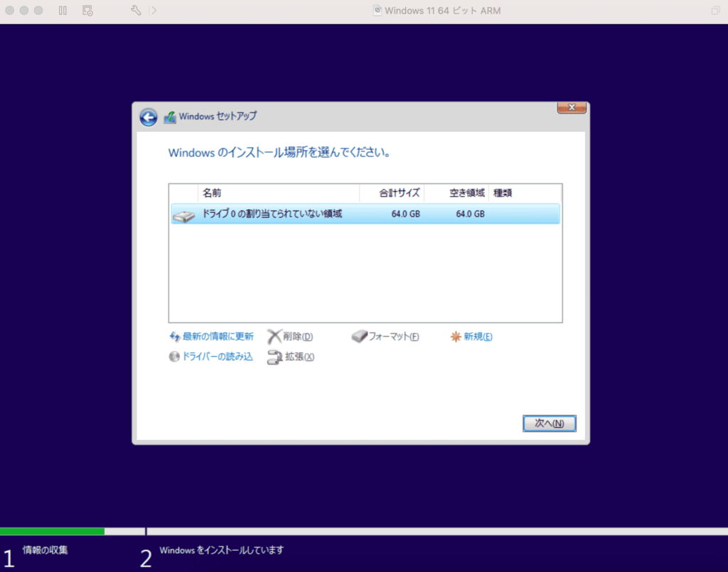This screenshot has height=572, width=728.
Task: Click the 新規(E) link
Action: [478, 336]
